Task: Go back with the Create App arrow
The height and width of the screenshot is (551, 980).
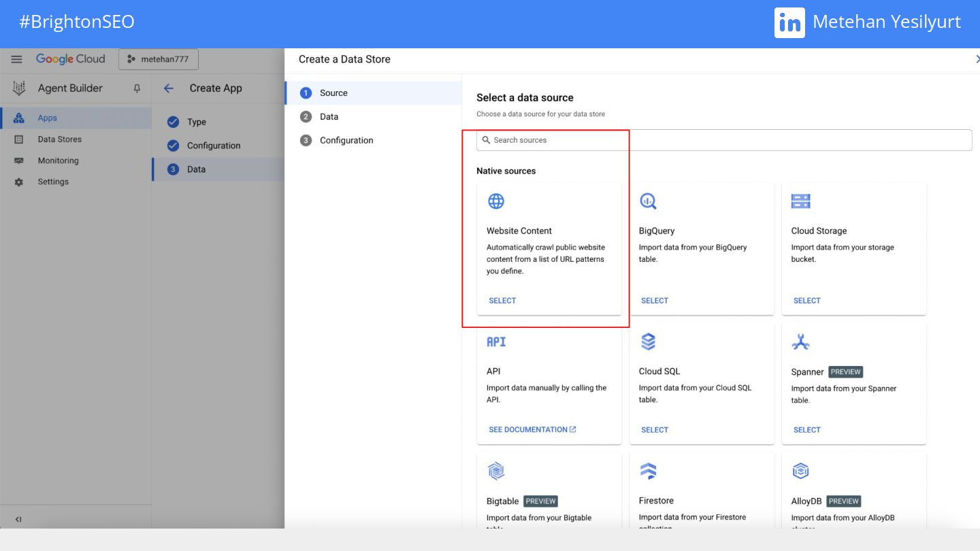Action: tap(169, 88)
